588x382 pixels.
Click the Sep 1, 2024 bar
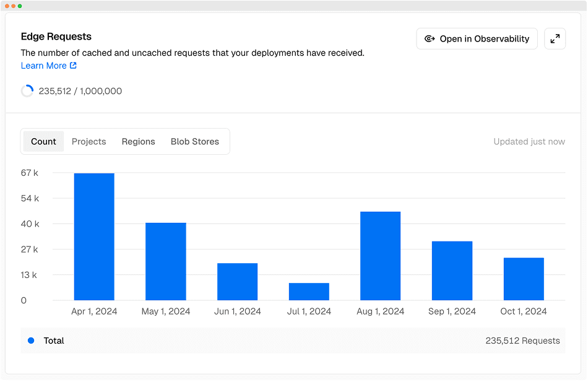tap(452, 271)
